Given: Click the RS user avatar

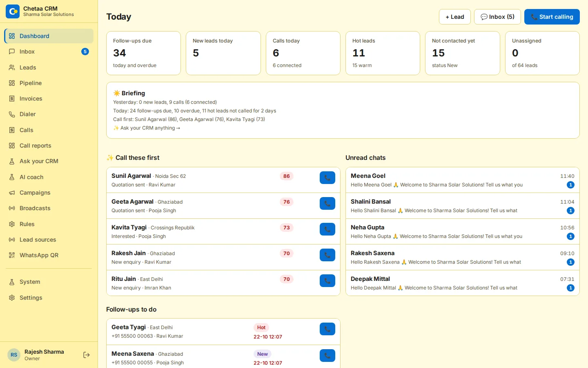Looking at the screenshot, I should tap(14, 355).
